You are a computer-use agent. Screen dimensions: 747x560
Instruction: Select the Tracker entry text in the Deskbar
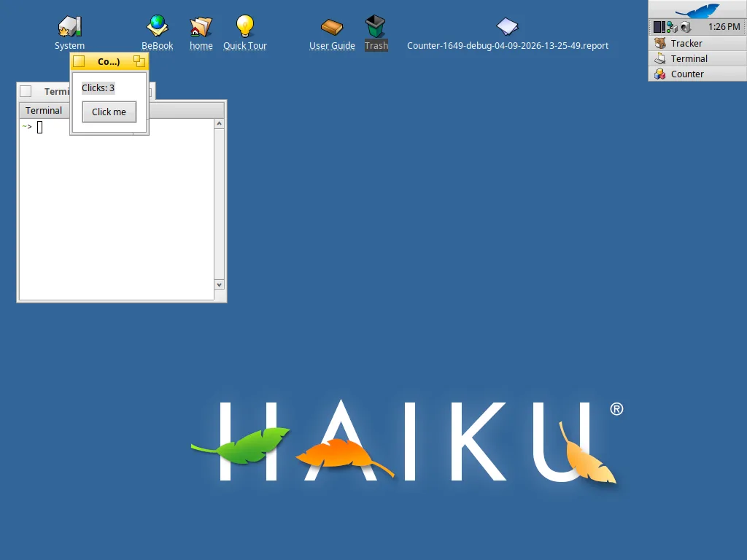pos(686,43)
